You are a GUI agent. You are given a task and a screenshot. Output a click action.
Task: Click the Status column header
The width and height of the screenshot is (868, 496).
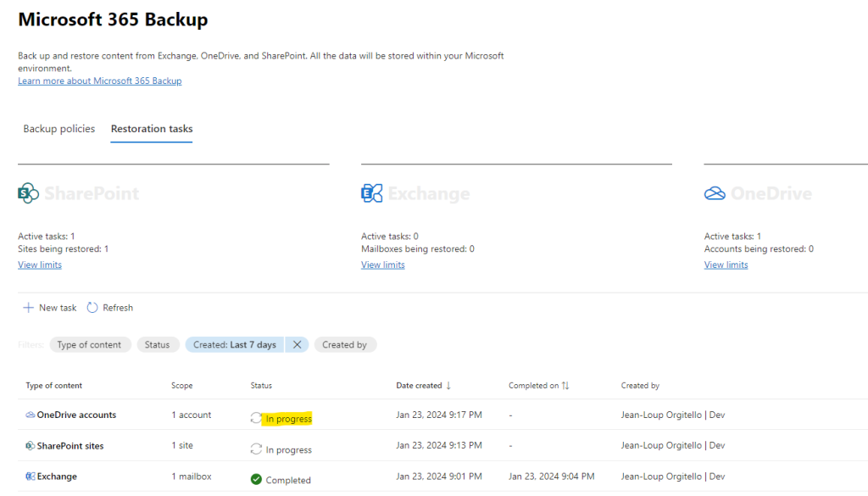tap(261, 385)
